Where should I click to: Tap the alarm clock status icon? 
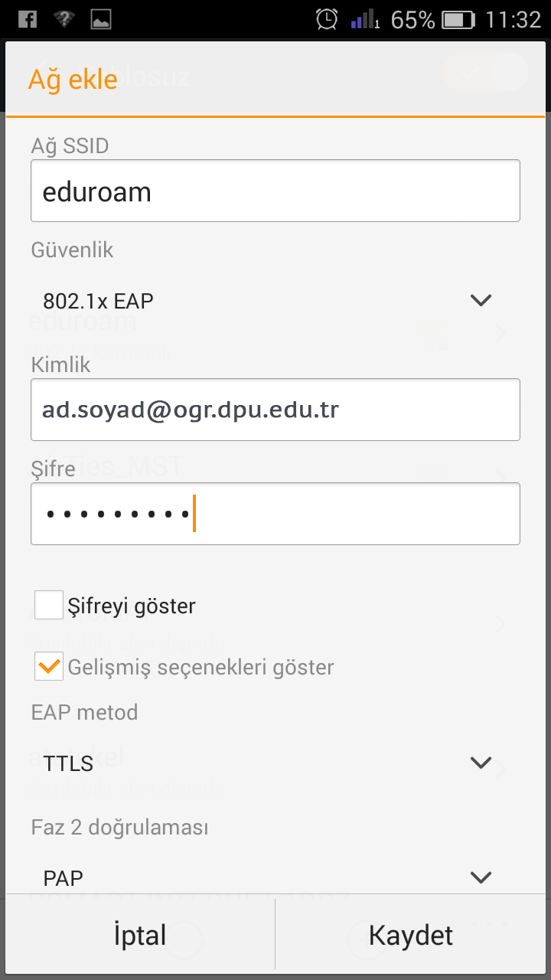pyautogui.click(x=327, y=19)
